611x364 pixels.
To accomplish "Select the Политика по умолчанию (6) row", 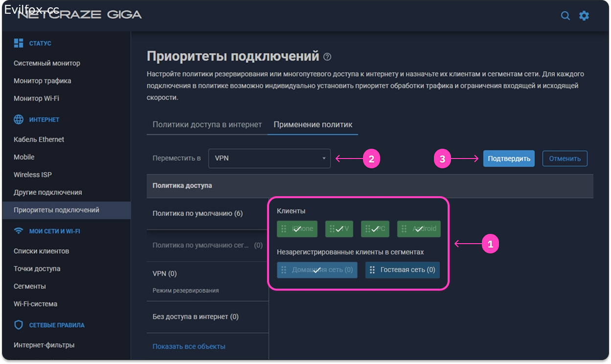I will 198,213.
